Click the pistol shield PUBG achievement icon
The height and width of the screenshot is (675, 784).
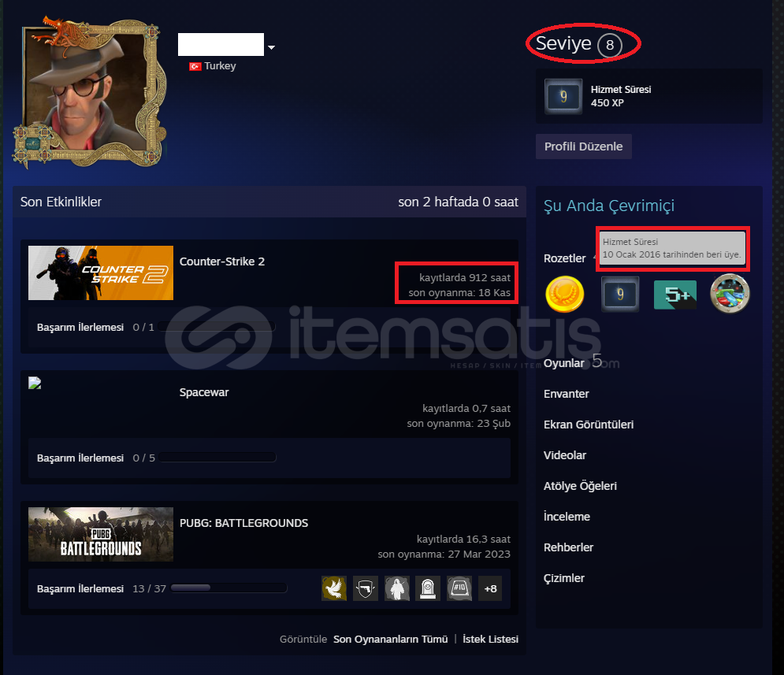(366, 588)
